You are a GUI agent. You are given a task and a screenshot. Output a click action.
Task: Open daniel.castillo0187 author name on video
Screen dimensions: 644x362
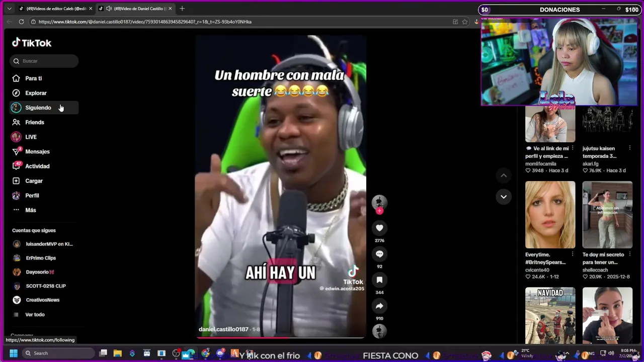point(223,329)
